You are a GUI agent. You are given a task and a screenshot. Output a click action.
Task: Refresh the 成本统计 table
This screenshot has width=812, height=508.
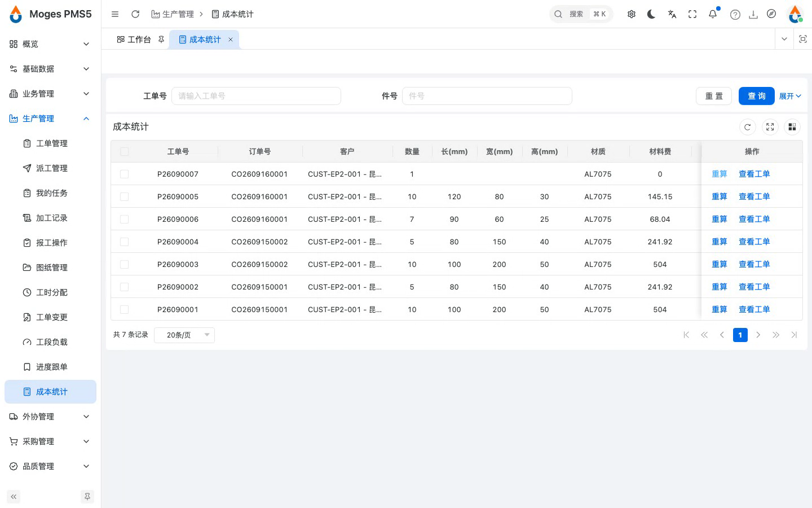(x=748, y=127)
